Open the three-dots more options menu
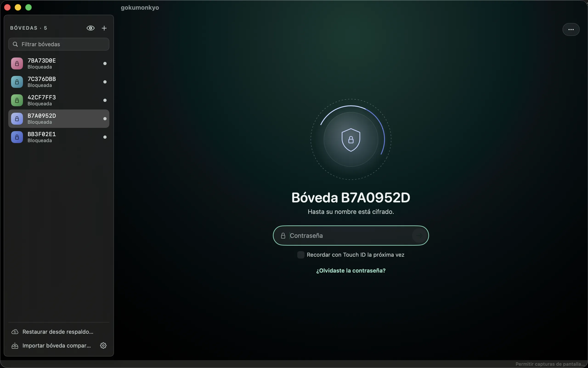Viewport: 588px width, 368px height. pos(571,29)
